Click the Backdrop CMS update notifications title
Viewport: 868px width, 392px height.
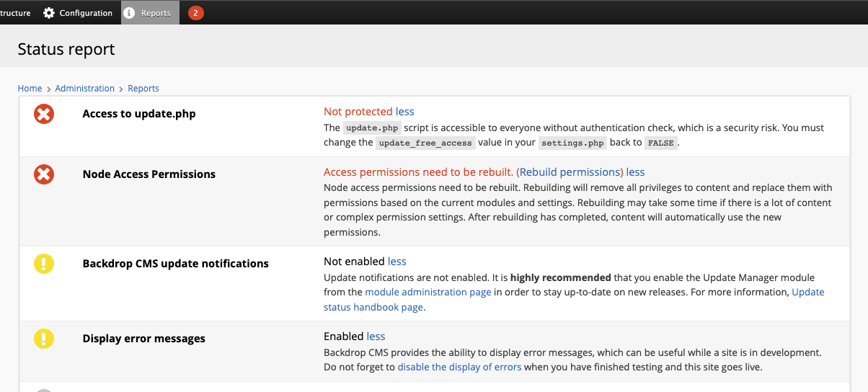click(176, 264)
